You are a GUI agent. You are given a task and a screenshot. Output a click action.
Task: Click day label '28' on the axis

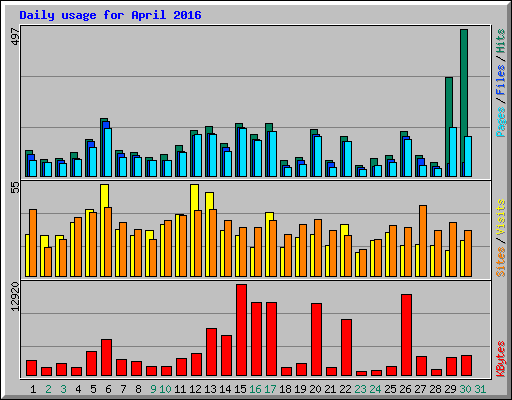coord(435,389)
